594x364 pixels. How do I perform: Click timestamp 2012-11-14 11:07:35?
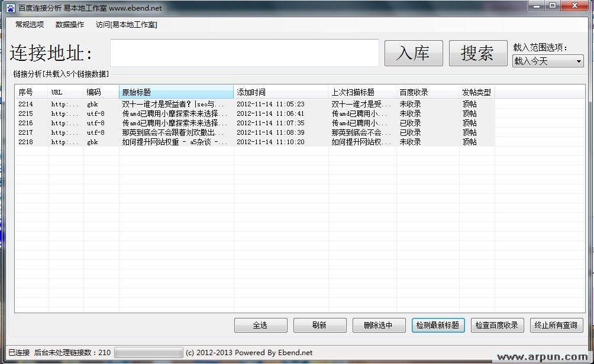pos(270,123)
